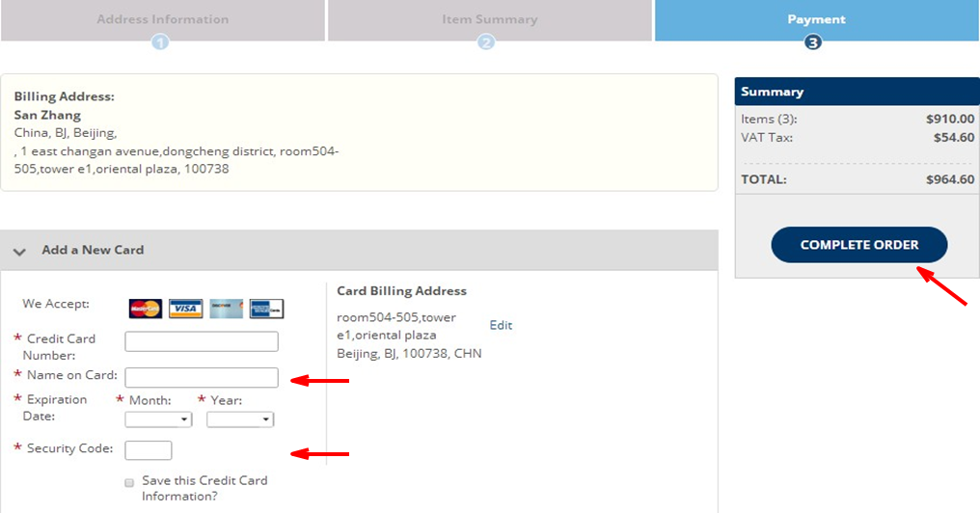Click the MasterCard logo icon
This screenshot has height=513, width=980.
146,309
